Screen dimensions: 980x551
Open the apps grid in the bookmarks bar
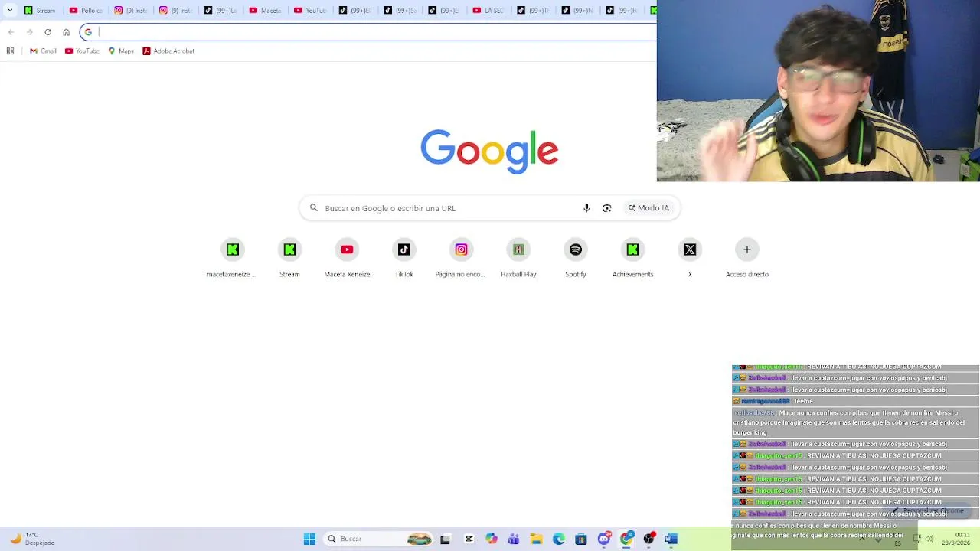pos(10,51)
